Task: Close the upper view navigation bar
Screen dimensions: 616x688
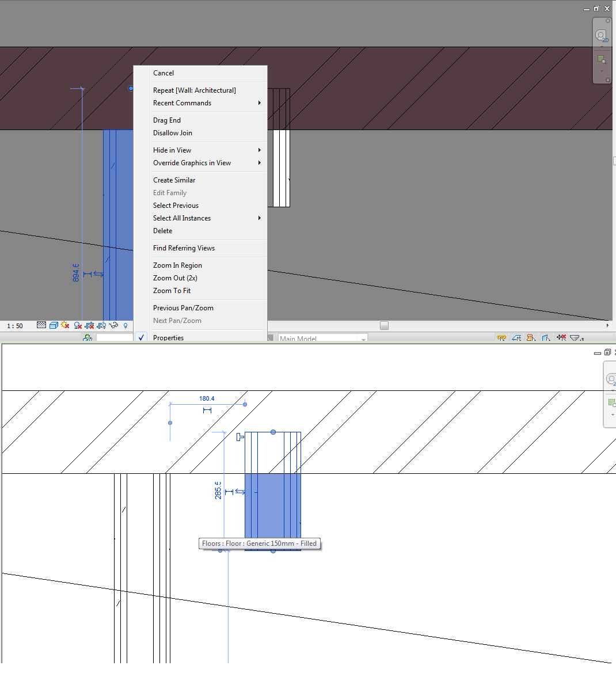Action: pos(608,21)
